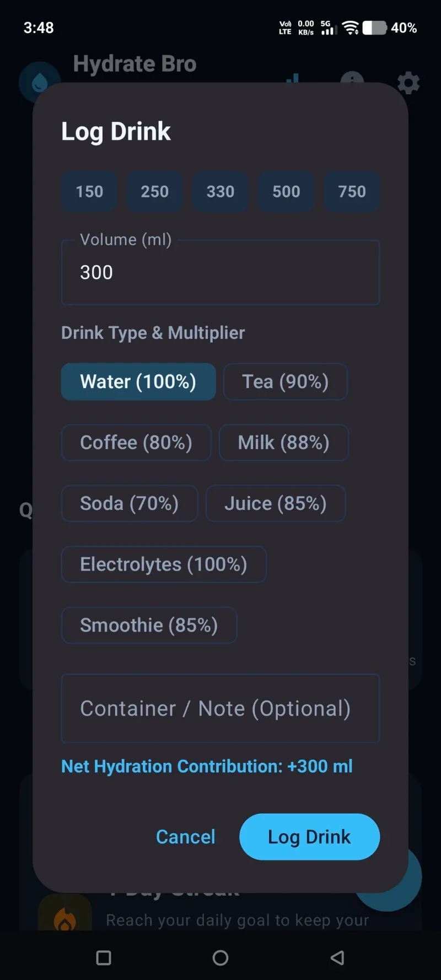Pick Smoothie (85%) drink type

click(149, 625)
